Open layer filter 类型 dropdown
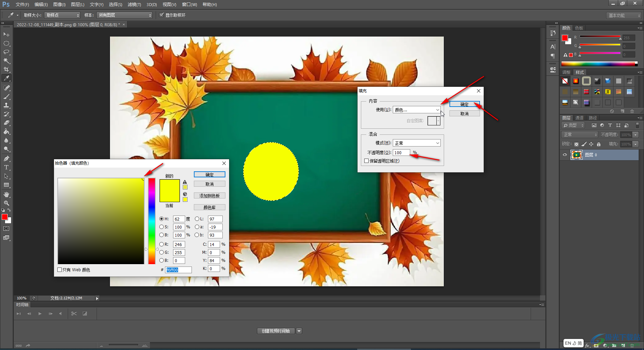This screenshot has height=350, width=644. coord(573,125)
